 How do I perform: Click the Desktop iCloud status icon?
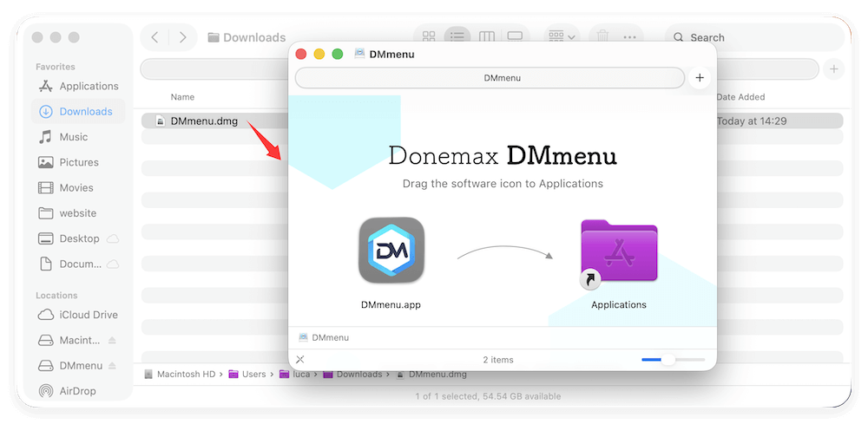[113, 238]
